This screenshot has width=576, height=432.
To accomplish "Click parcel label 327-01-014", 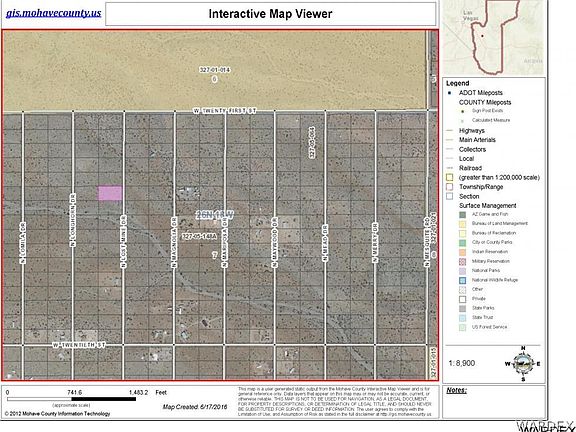I will click(215, 69).
